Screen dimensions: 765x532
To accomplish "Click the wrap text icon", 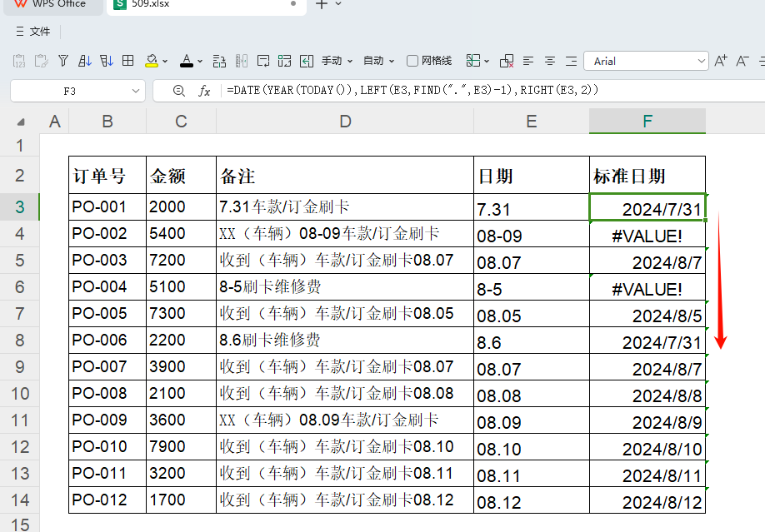I will point(263,61).
